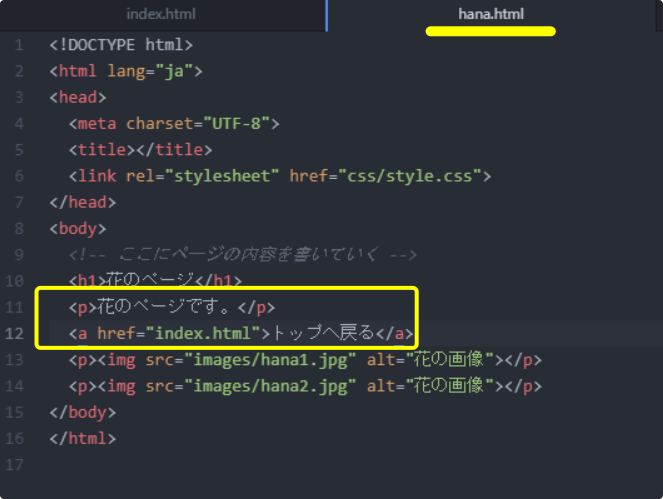This screenshot has height=499, width=663.
Task: Click the alt="花の画像" on line 13
Action: pos(430,359)
